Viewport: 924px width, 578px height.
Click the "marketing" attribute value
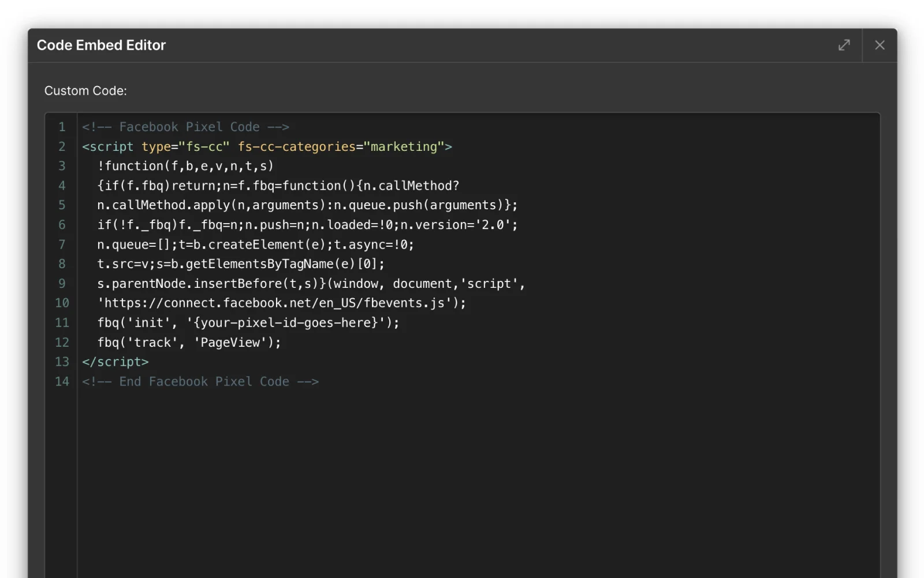coord(404,147)
